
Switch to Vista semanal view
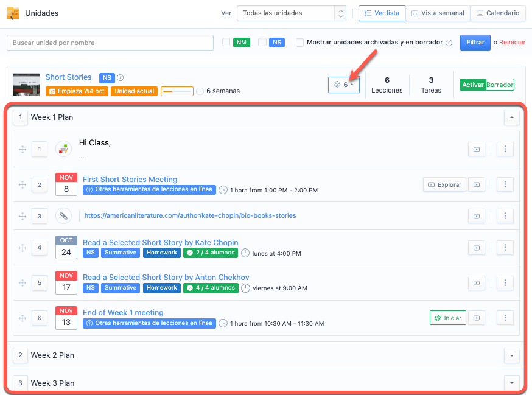[x=438, y=13]
